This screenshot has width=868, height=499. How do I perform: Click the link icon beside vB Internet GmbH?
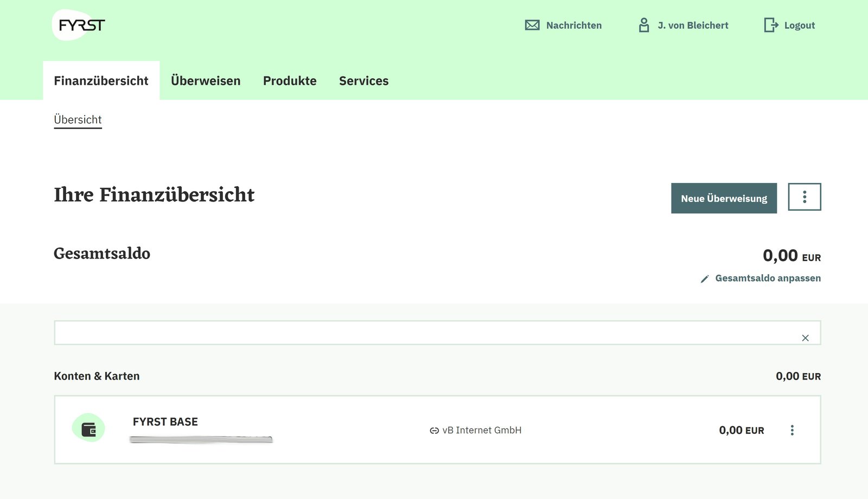point(434,430)
